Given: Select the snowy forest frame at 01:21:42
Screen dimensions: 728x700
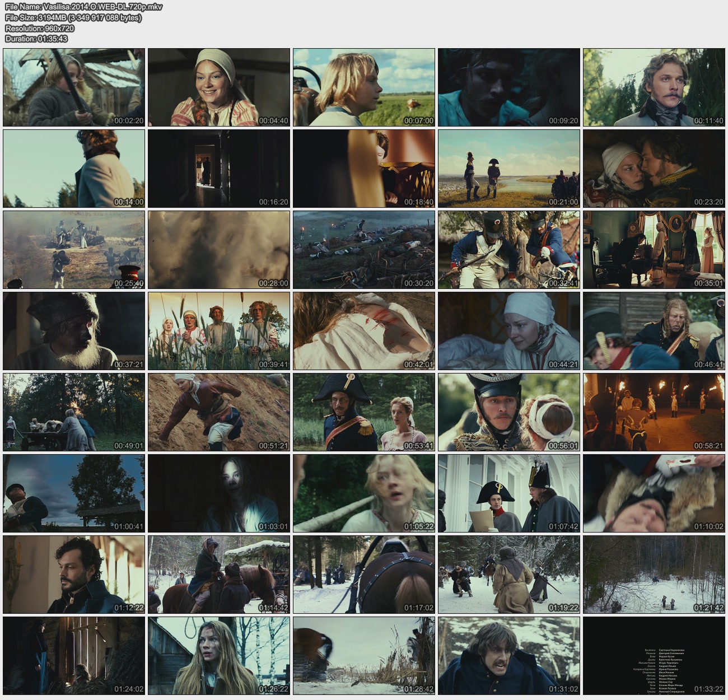Looking at the screenshot, I should (x=654, y=575).
